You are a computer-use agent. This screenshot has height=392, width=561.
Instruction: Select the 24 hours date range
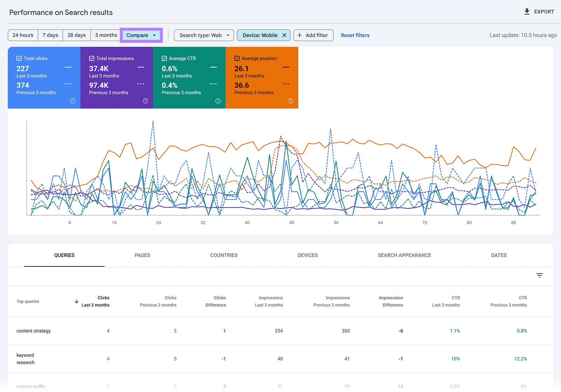pyautogui.click(x=22, y=35)
